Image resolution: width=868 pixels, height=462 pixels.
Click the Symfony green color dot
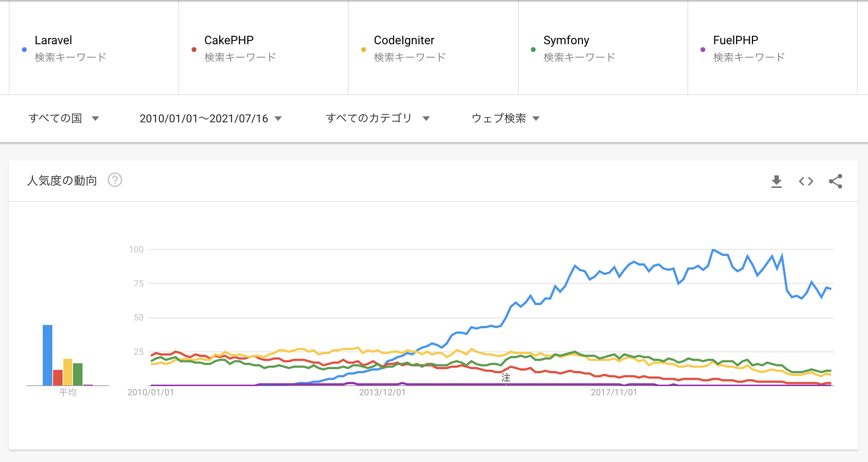(533, 49)
